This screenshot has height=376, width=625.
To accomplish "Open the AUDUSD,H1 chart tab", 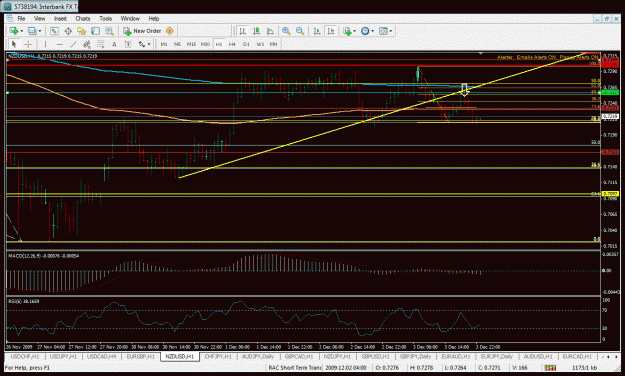I will tap(537, 356).
